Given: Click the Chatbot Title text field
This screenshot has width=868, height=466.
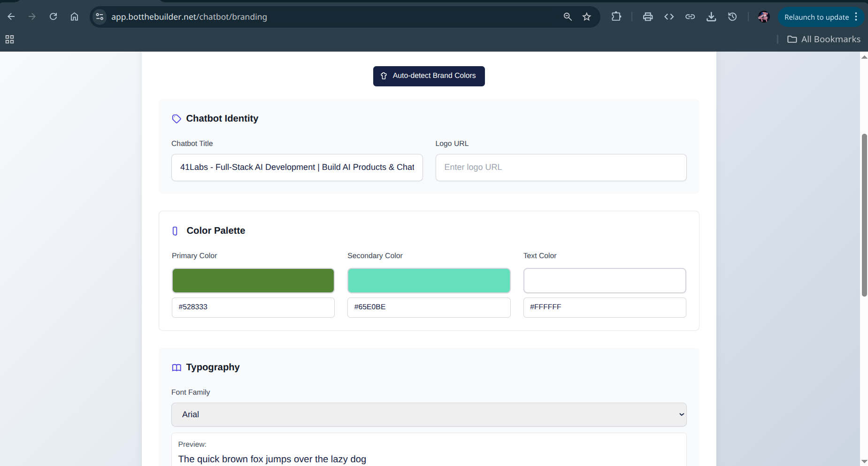Looking at the screenshot, I should (x=297, y=168).
